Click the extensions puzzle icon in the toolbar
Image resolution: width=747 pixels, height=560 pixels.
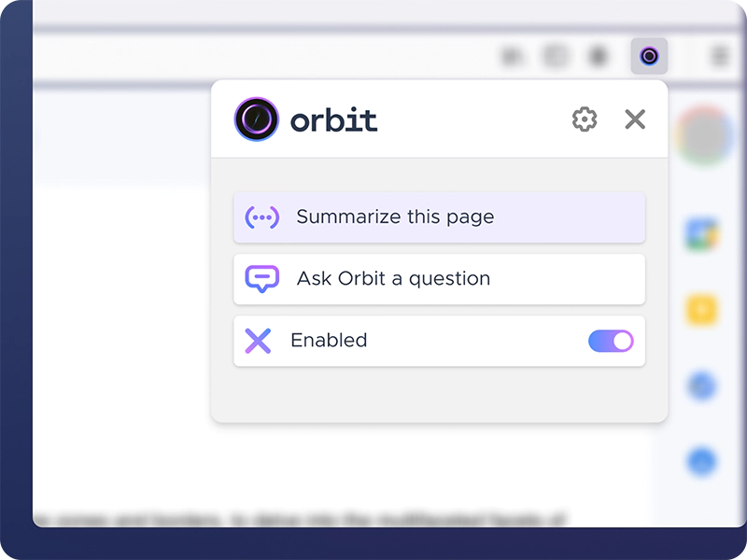(555, 55)
